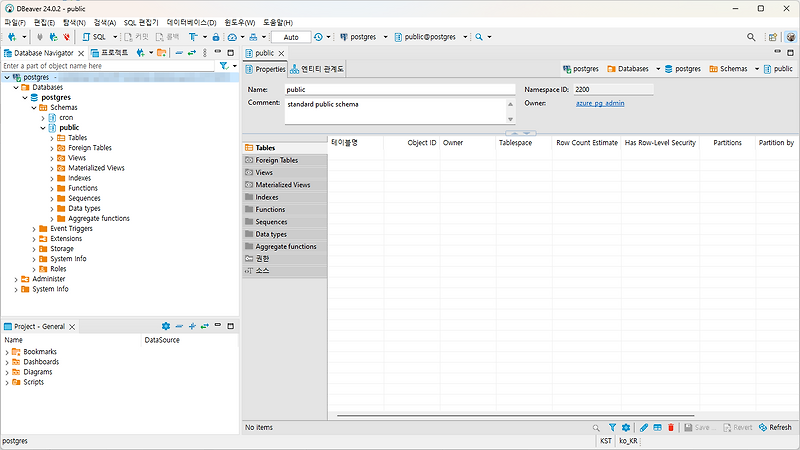
Task: Collapse the public schema tree node
Action: (43, 128)
